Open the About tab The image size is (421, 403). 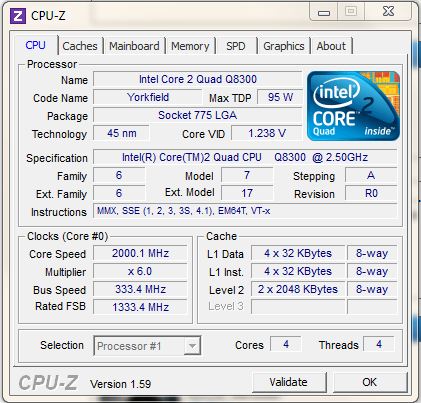pyautogui.click(x=331, y=46)
